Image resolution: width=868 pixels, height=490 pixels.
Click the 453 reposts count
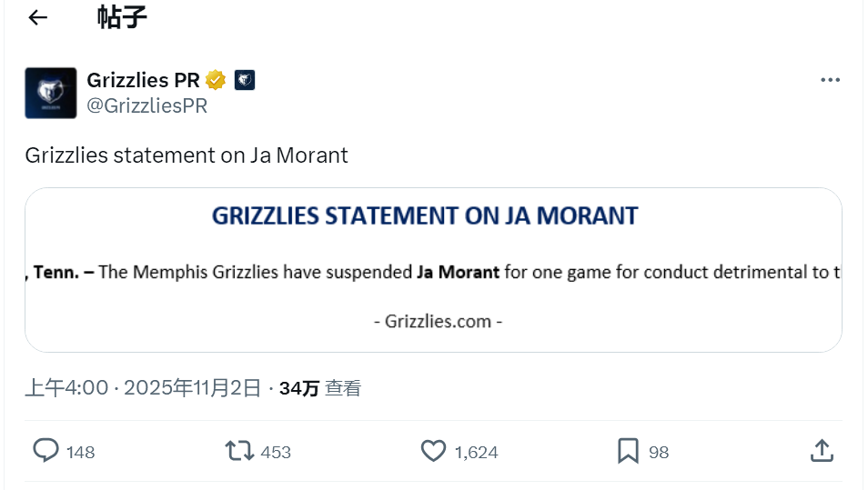[276, 452]
